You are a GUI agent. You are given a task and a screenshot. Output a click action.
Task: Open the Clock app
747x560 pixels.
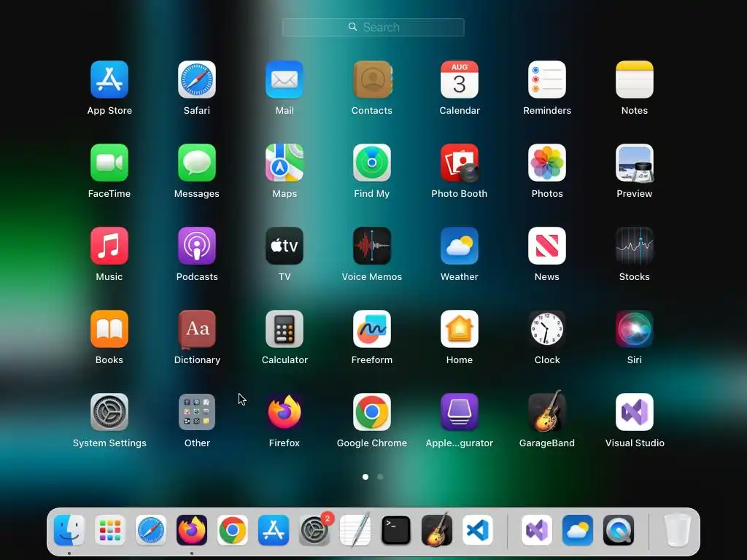(547, 329)
